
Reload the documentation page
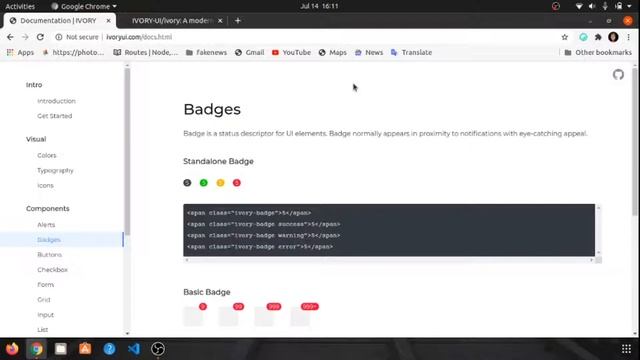click(40, 37)
